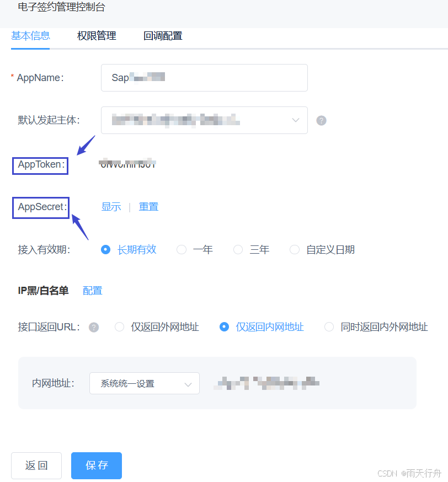
Task: Open the 系统统一设置 dropdown for 内网地址
Action: 144,383
